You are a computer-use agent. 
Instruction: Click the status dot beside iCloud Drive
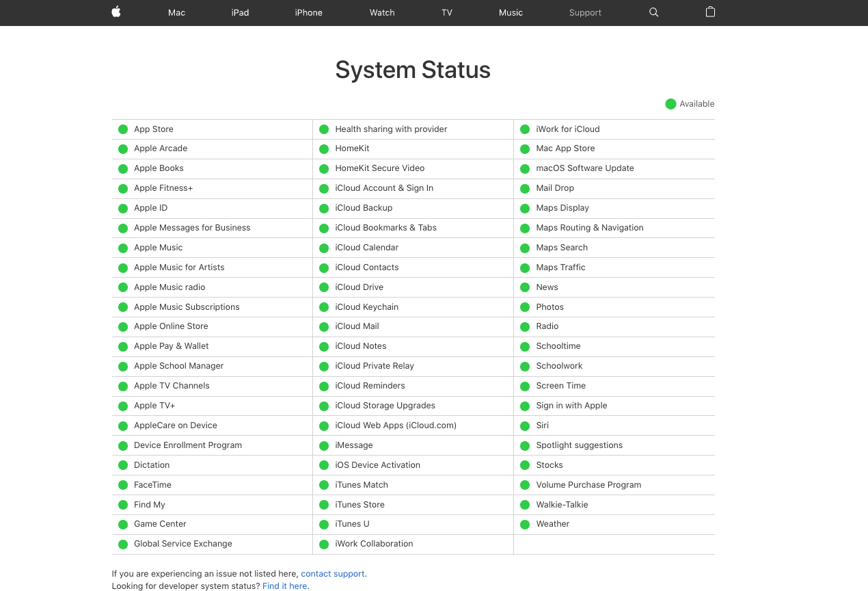[324, 287]
